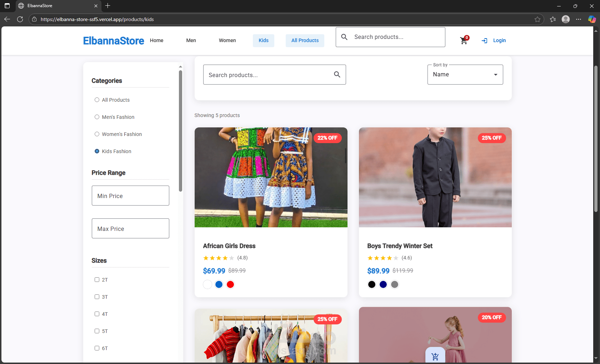Pick navy color for Boys Winter Set

(x=383, y=284)
